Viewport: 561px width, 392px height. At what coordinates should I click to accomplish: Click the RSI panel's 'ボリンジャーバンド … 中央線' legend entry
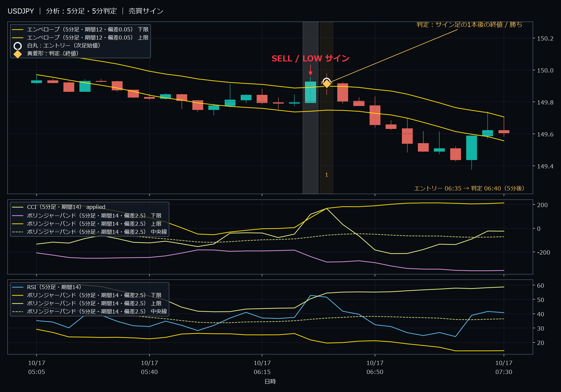click(x=89, y=311)
